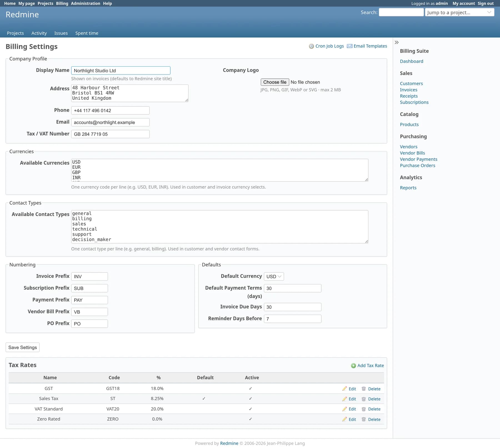Screen dimensions: 500x448
Task: Open the Issues tab
Action: point(61,33)
